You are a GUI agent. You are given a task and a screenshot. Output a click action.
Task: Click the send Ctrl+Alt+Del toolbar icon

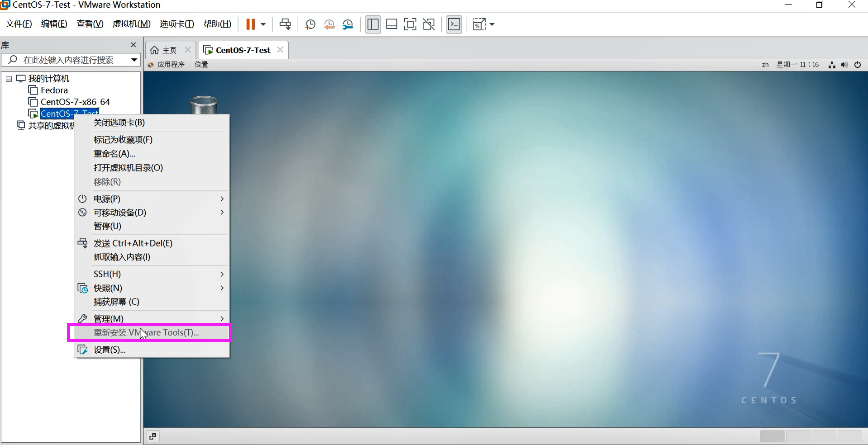(x=285, y=24)
